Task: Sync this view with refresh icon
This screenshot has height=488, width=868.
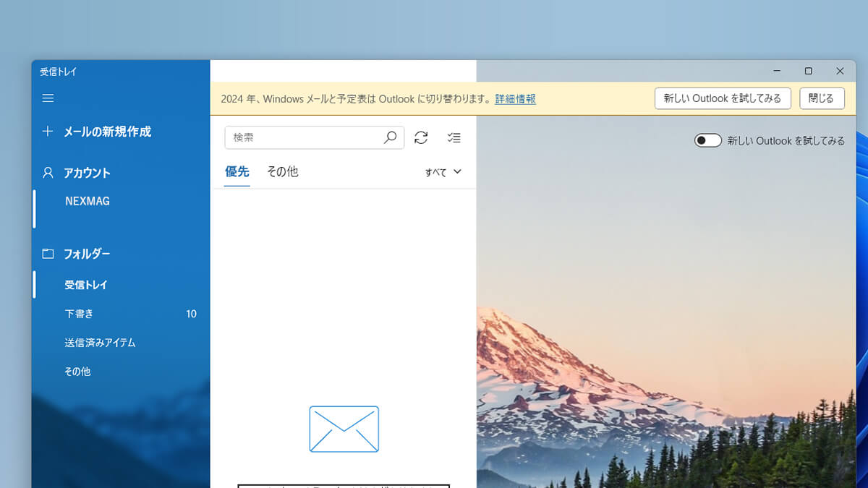Action: click(421, 137)
